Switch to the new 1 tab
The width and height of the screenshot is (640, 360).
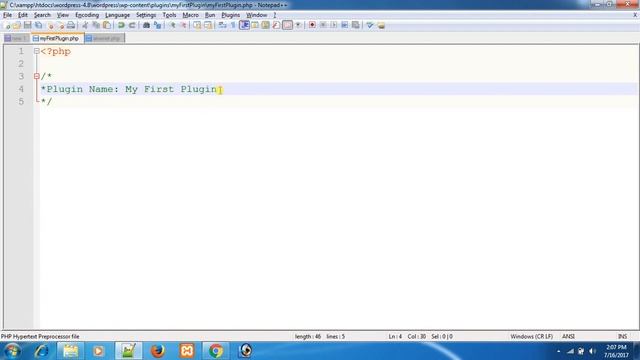click(16, 38)
